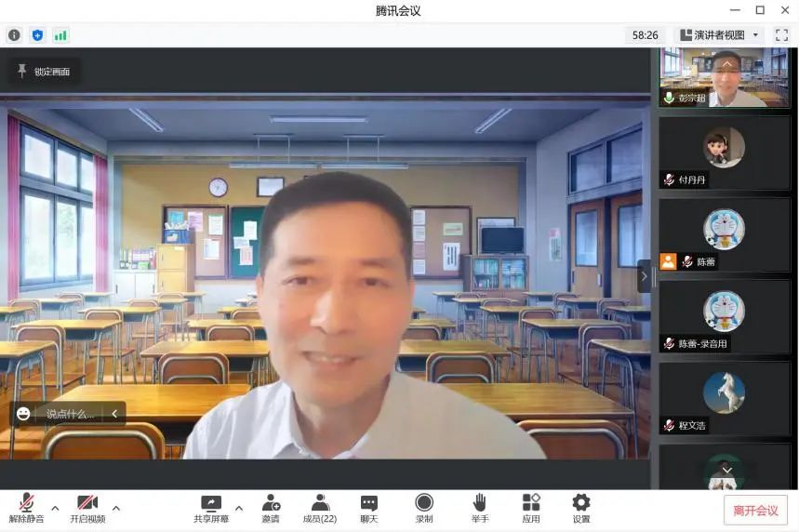Image resolution: width=799 pixels, height=532 pixels.
Task: Click the blue security shield icon
Action: pyautogui.click(x=37, y=35)
